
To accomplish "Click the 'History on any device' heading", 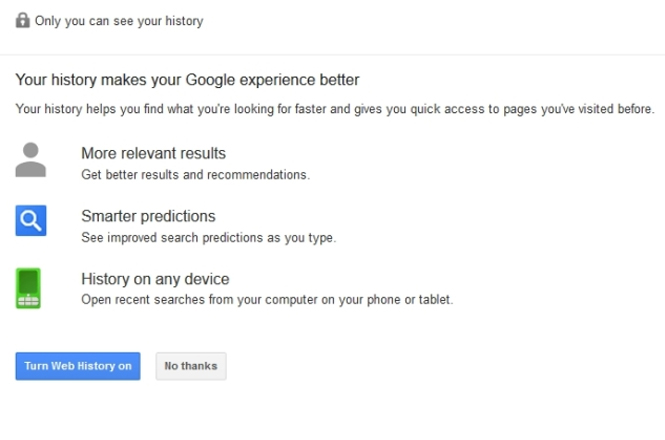I will [x=155, y=279].
